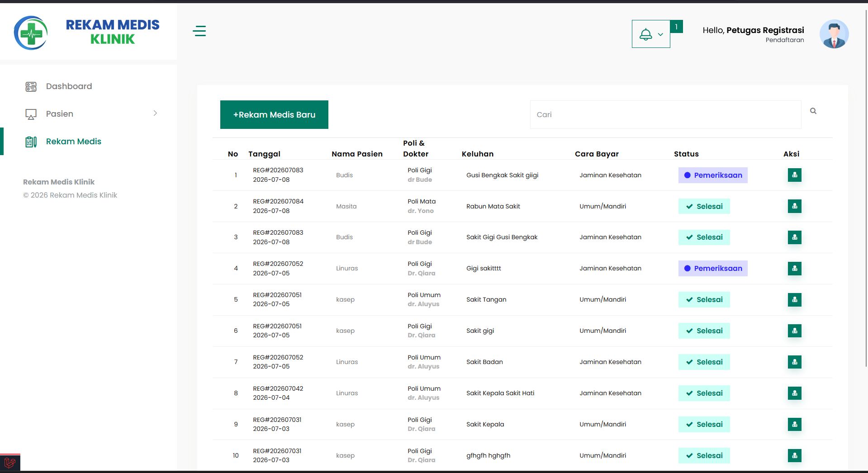This screenshot has width=868, height=473.
Task: Click the search magnifier icon
Action: pyautogui.click(x=813, y=111)
